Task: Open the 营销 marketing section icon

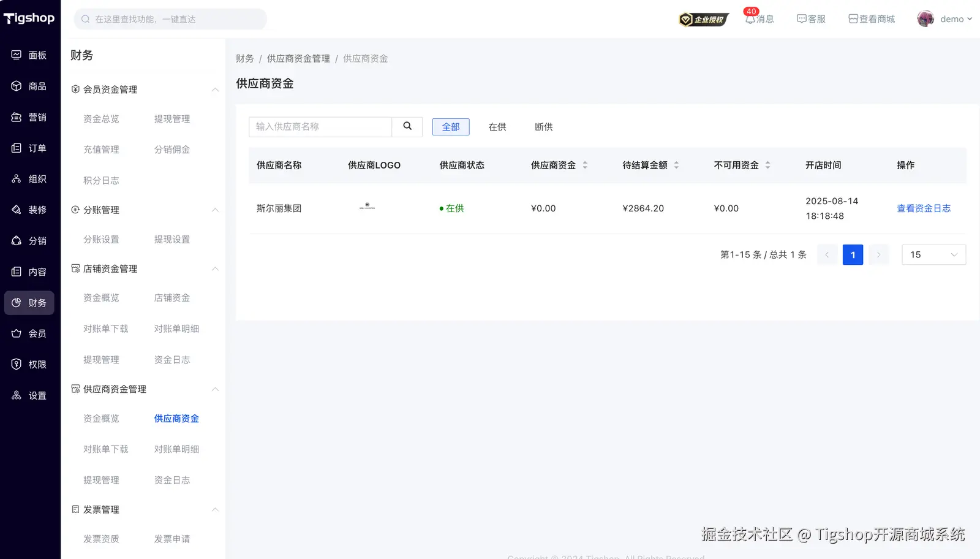Action: (17, 117)
